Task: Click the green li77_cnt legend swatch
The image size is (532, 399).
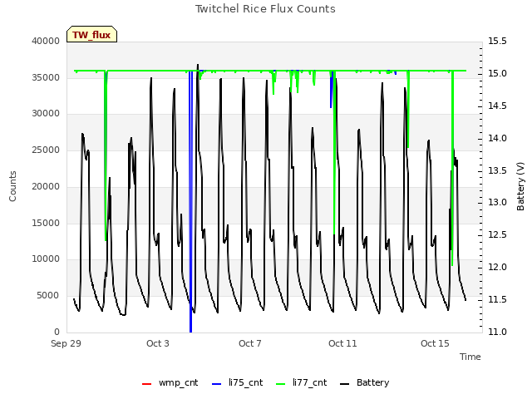Action: (281, 384)
